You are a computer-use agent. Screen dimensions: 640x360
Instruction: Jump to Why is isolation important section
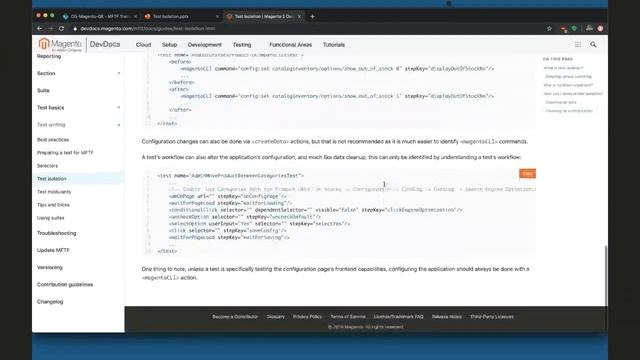(x=568, y=85)
